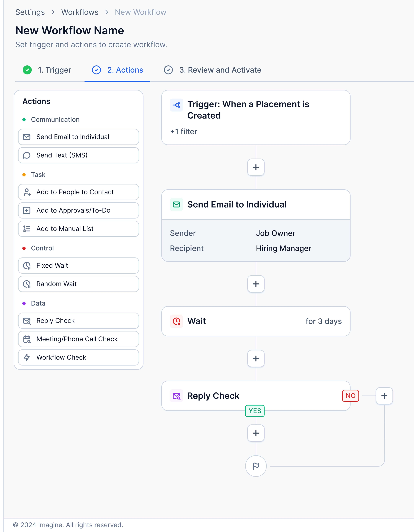This screenshot has width=414, height=532.
Task: Select the 2. Actions tab
Action: pos(117,70)
